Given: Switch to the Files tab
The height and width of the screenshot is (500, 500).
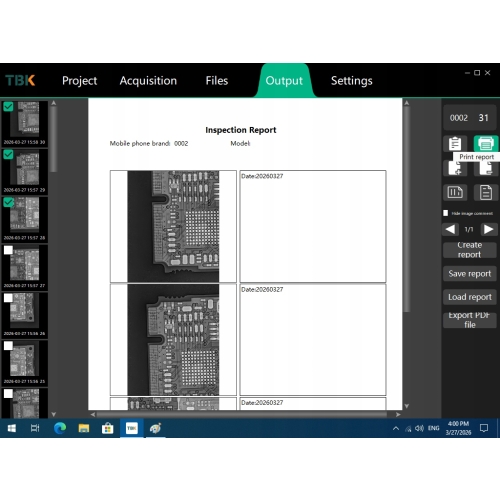Looking at the screenshot, I should coord(217,81).
